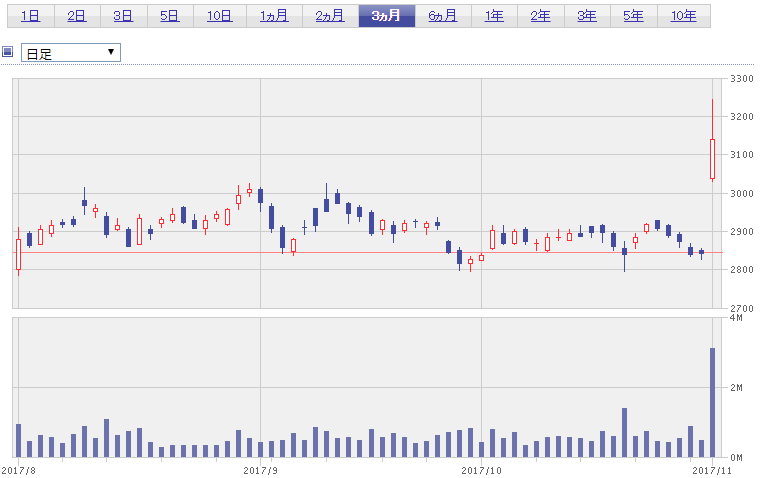Click the 3300 price axis label
Image resolution: width=766 pixels, height=478 pixels.
coord(742,79)
